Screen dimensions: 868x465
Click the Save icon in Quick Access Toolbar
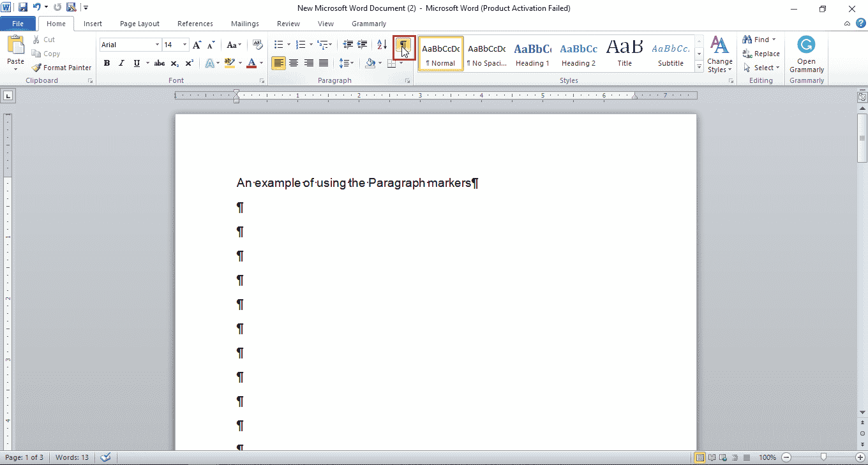23,8
